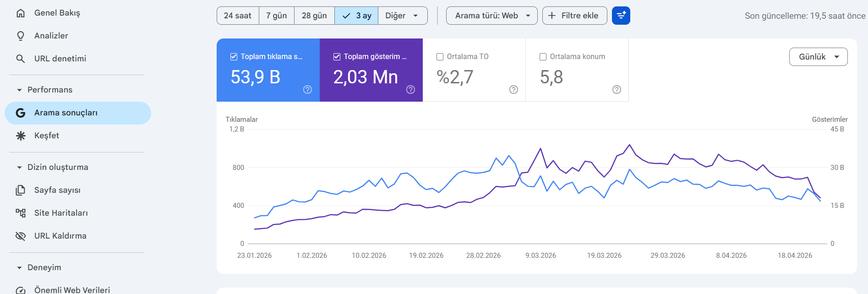Click help icon on Ortalama konum card

[x=617, y=90]
